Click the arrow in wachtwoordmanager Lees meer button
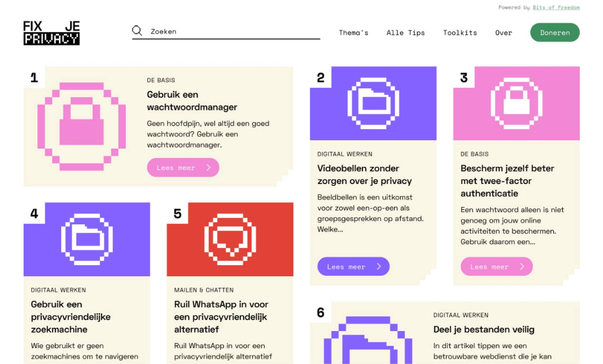Image resolution: width=603 pixels, height=364 pixels. 208,168
